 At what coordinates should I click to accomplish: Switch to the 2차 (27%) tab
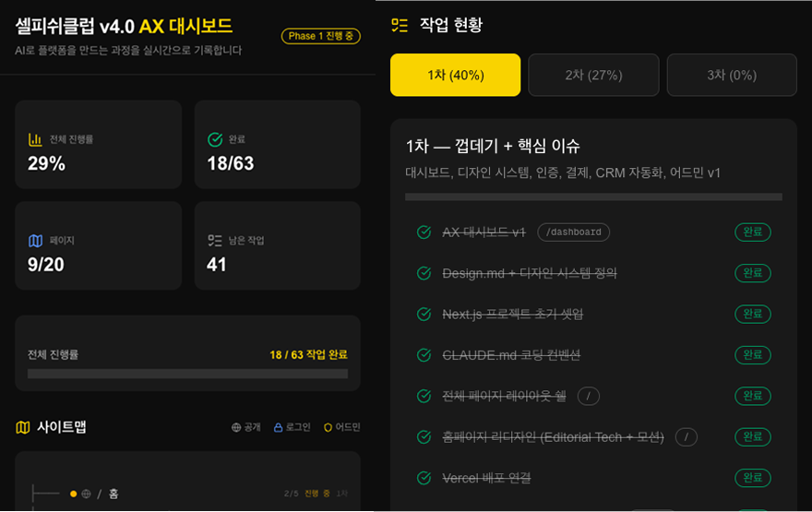click(x=593, y=75)
